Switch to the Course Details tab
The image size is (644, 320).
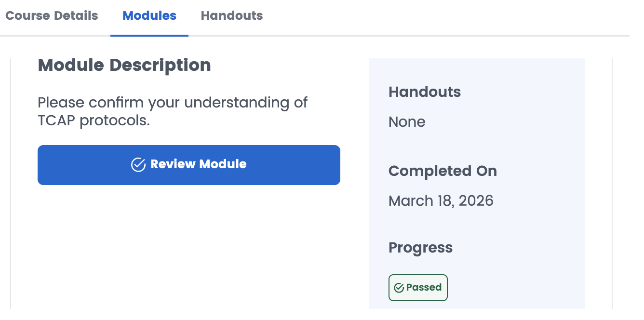click(x=52, y=16)
